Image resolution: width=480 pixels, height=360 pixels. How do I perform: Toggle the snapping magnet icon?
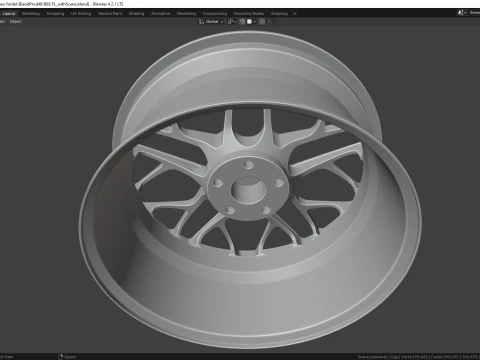[242, 22]
